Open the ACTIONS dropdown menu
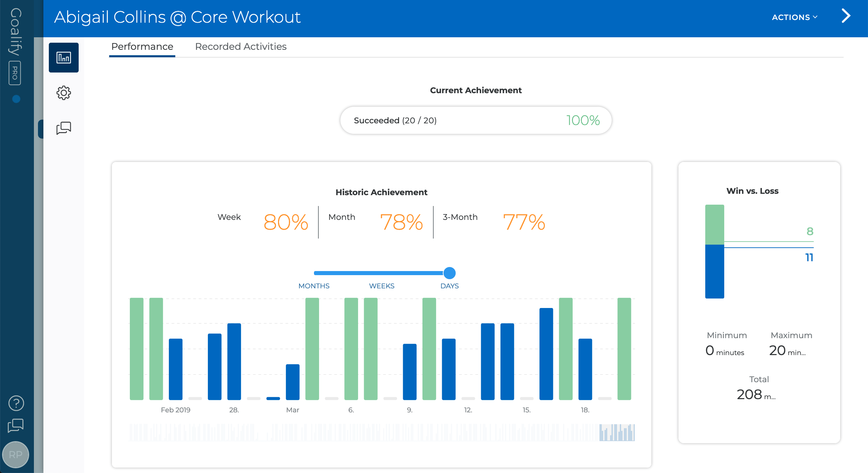This screenshot has height=473, width=868. (x=790, y=17)
